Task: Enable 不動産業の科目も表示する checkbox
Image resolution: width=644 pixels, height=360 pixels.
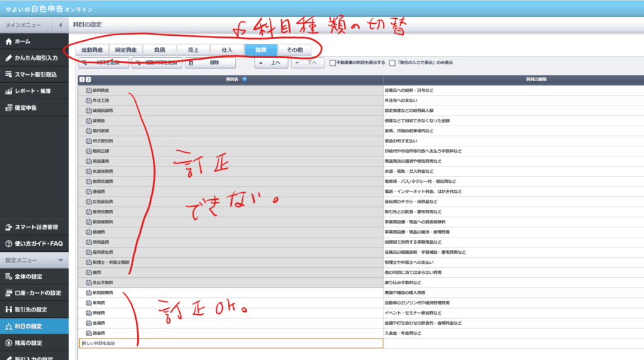Action: [333, 63]
